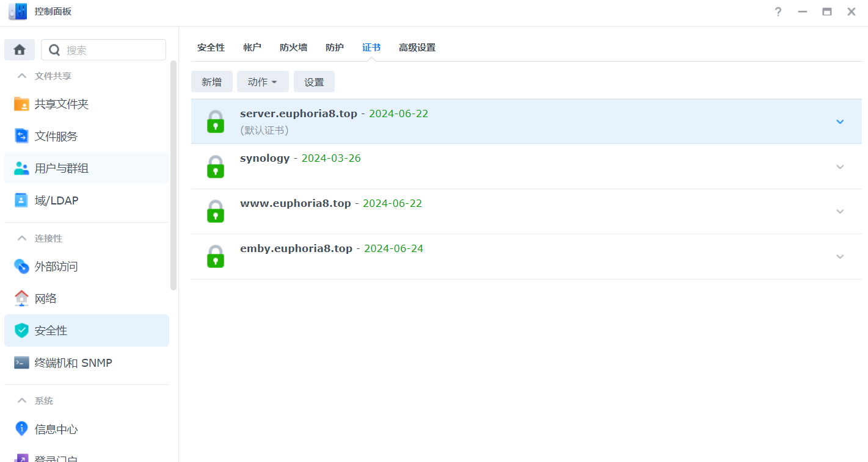Switch to the Firewall (防火墙) tab
Viewport: 868px width, 462px height.
click(x=293, y=48)
